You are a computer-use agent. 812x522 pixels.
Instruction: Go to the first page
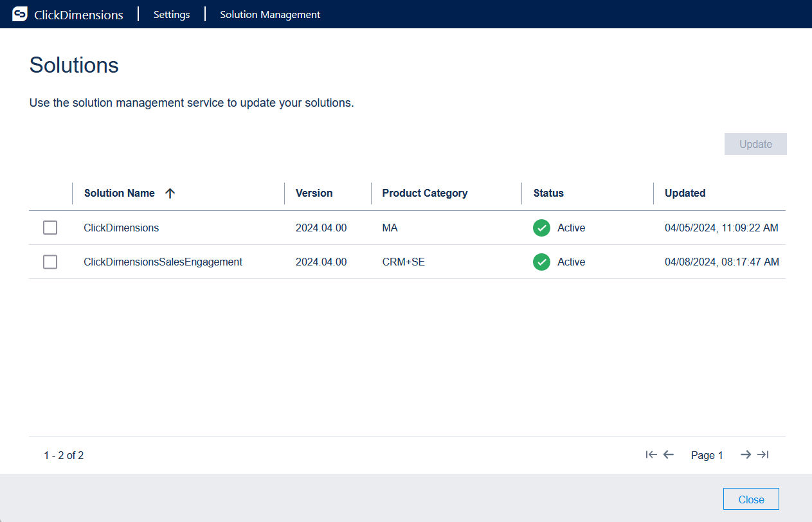[651, 455]
